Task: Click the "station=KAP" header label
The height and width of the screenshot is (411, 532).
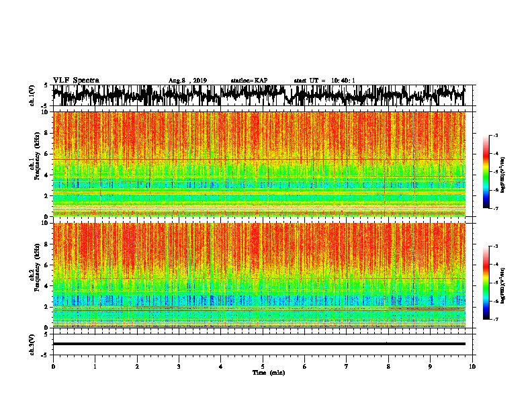Action: (249, 81)
